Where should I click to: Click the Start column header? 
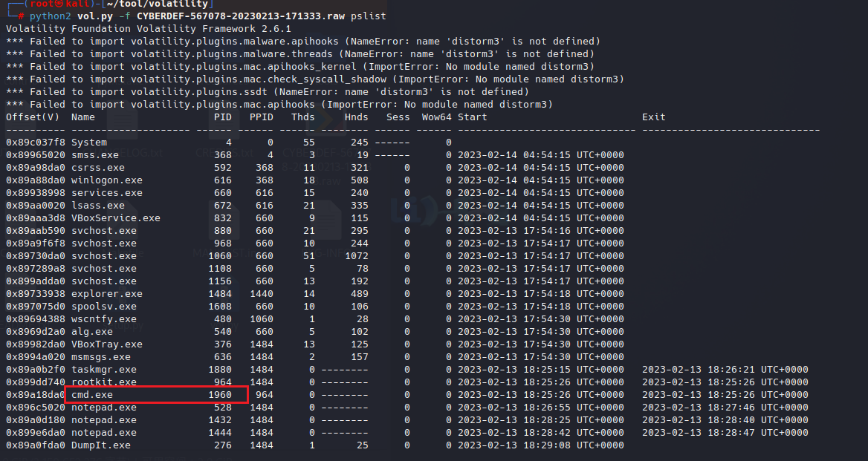(x=473, y=117)
